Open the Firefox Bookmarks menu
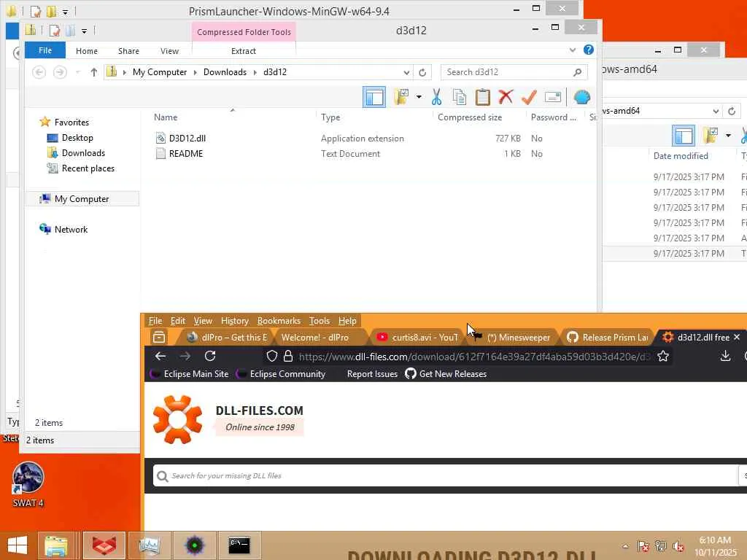The width and height of the screenshot is (747, 560). (x=279, y=321)
